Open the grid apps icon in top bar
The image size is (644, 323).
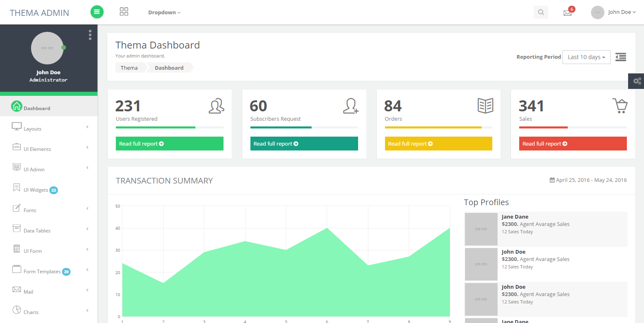click(x=124, y=12)
